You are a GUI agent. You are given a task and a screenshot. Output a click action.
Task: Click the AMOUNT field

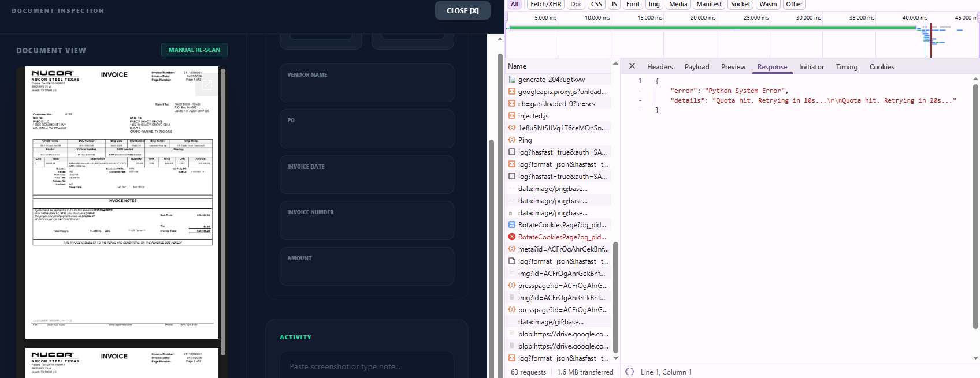pos(367,266)
